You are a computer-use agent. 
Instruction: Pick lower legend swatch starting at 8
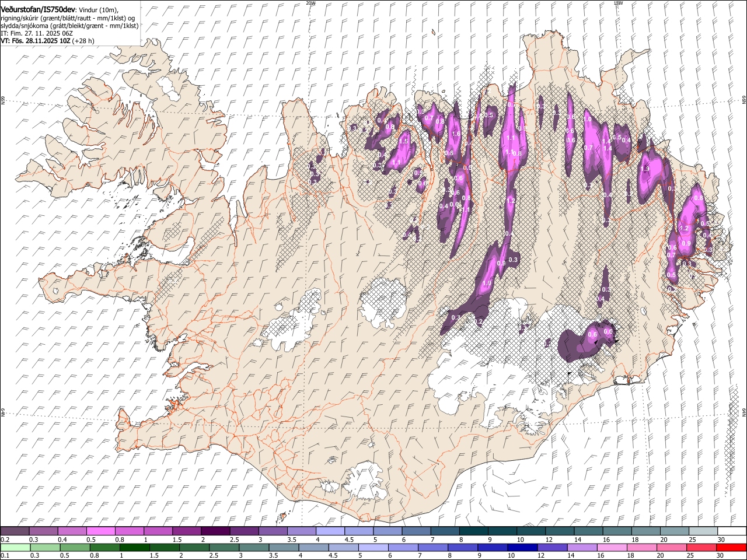[462, 548]
